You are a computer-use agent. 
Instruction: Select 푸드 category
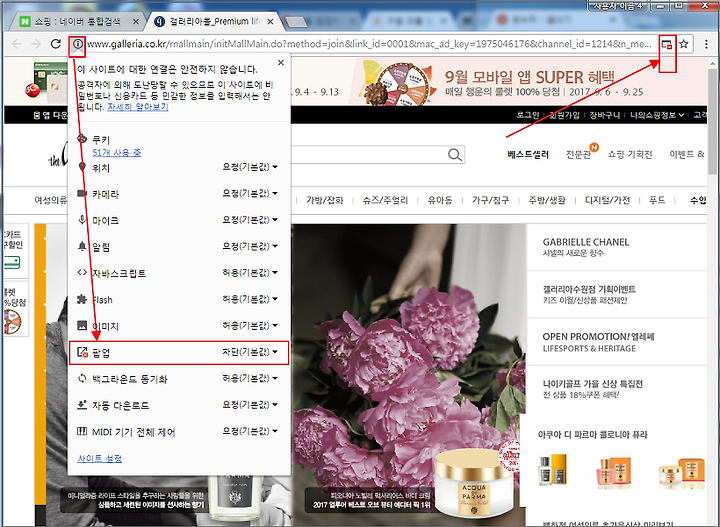click(x=657, y=200)
